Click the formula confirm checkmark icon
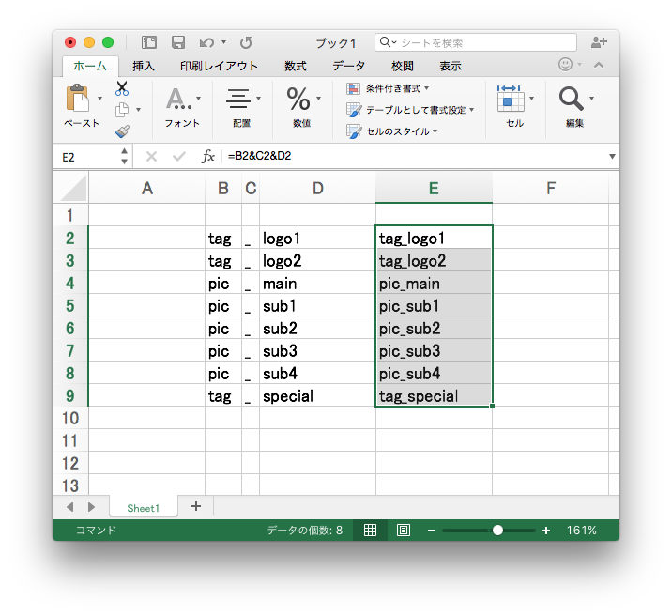The image size is (672, 616). 179,157
